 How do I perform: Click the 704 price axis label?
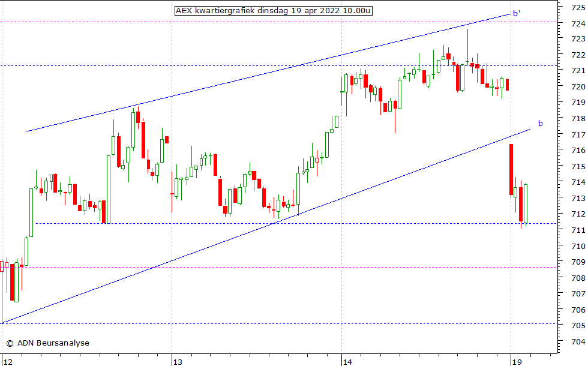pyautogui.click(x=578, y=341)
